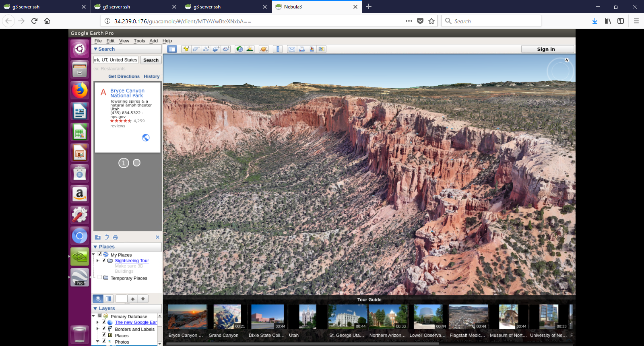Viewport: 644px width, 346px height.
Task: Open the View menu
Action: [124, 41]
